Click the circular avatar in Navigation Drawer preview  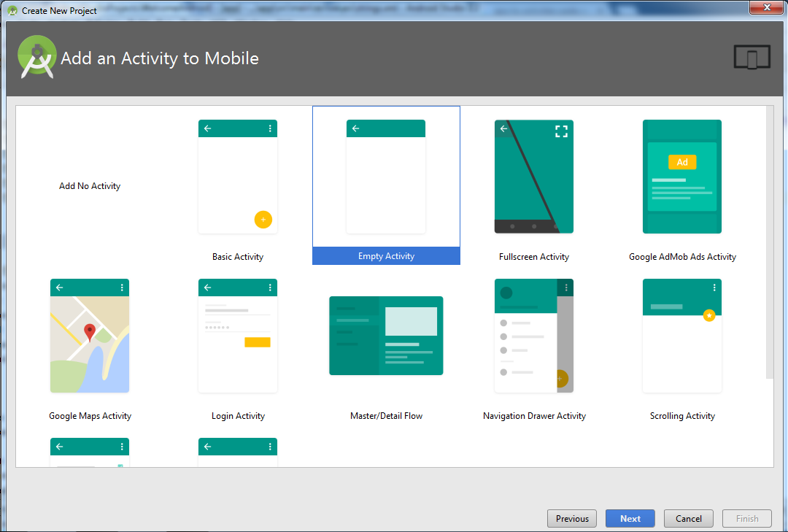pos(506,293)
